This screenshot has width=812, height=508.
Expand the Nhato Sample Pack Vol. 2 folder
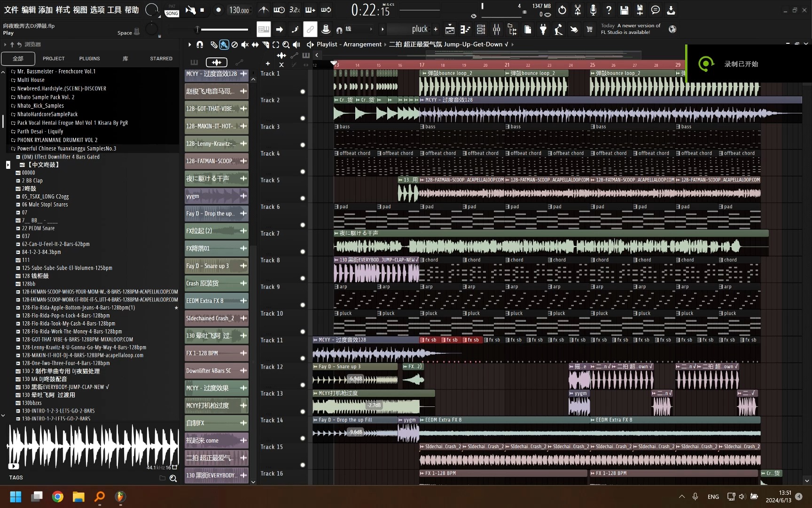[46, 97]
